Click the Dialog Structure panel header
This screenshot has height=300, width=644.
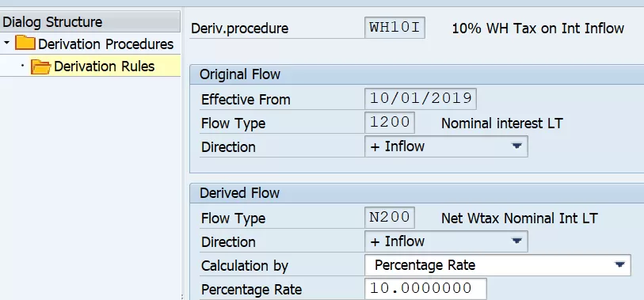pos(90,21)
